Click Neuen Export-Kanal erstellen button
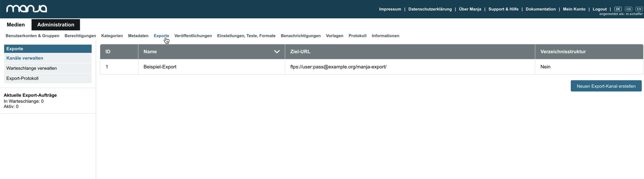Screen dimensions: 644x179 click(606, 86)
